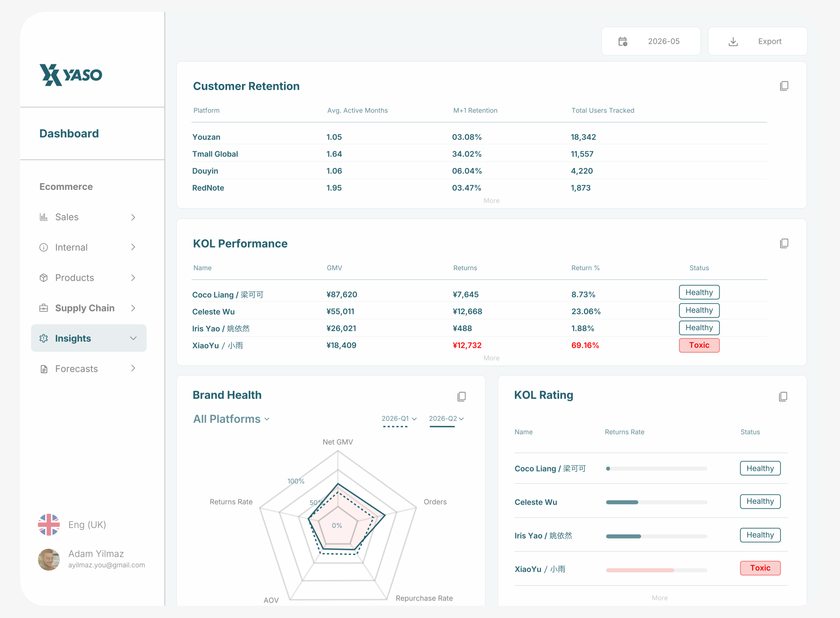
Task: Open the 2026-Q1 quarter dropdown
Action: point(399,419)
